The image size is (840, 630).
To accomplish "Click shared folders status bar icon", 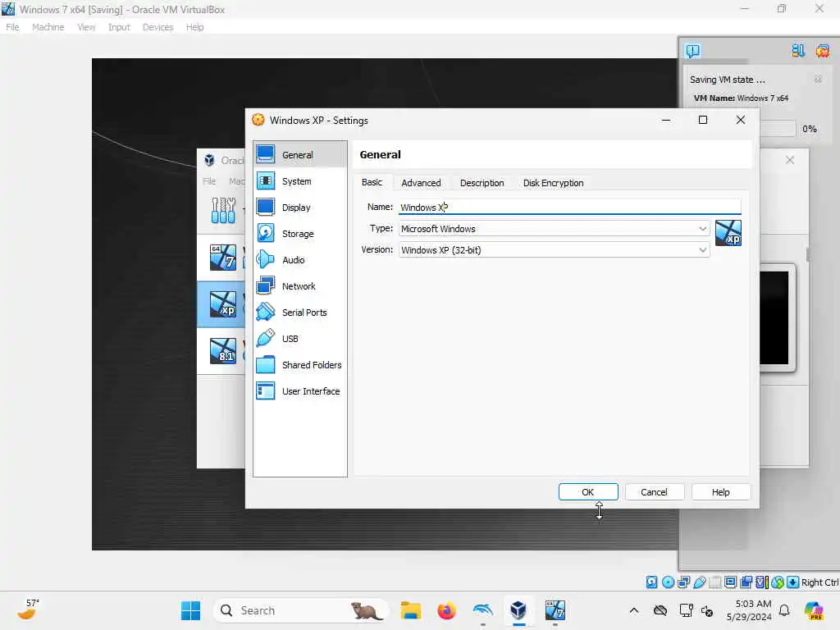I will point(714,582).
